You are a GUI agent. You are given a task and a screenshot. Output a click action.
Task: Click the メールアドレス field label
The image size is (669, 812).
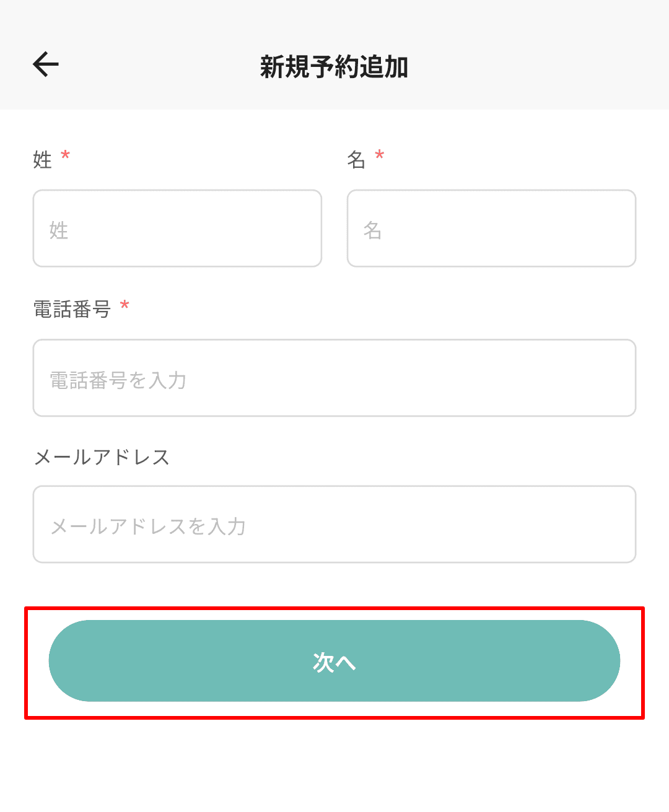click(102, 457)
